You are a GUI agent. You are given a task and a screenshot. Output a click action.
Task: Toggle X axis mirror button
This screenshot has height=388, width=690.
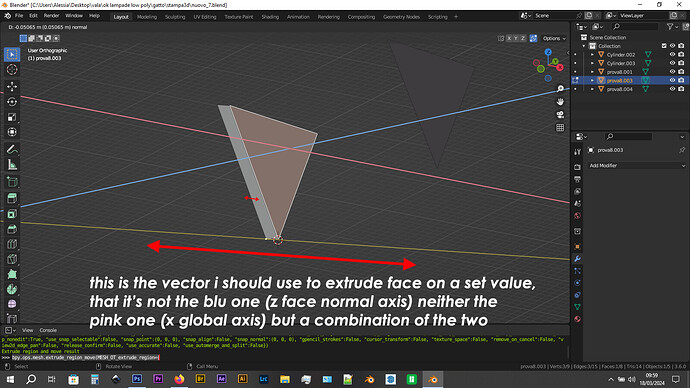509,38
